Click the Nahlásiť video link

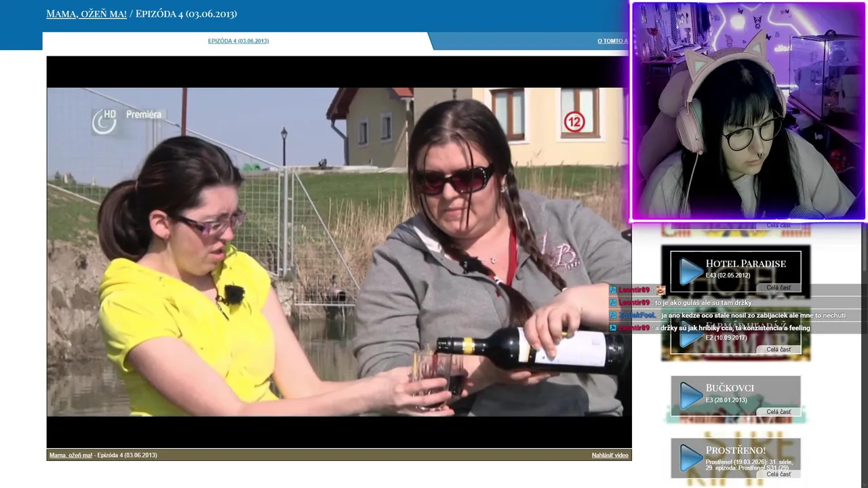(x=610, y=455)
